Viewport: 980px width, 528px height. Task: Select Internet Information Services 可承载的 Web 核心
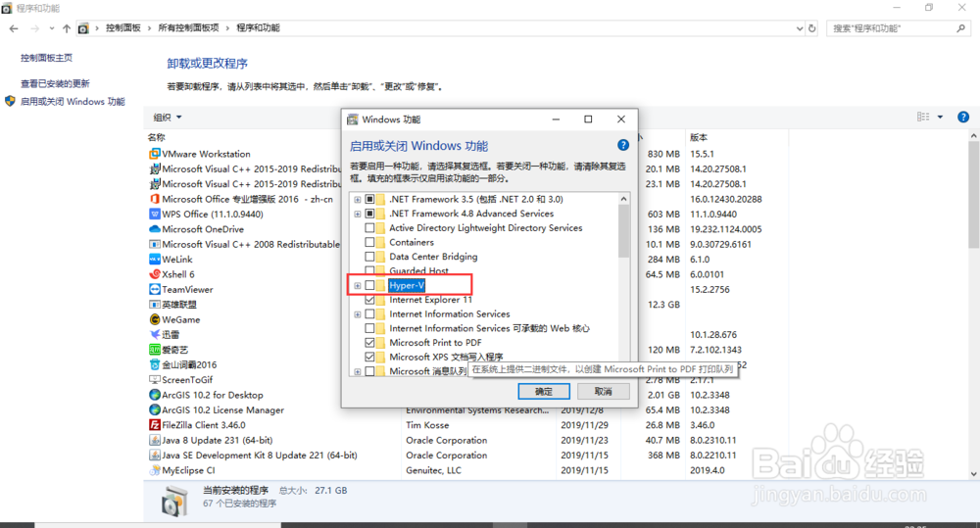[489, 329]
